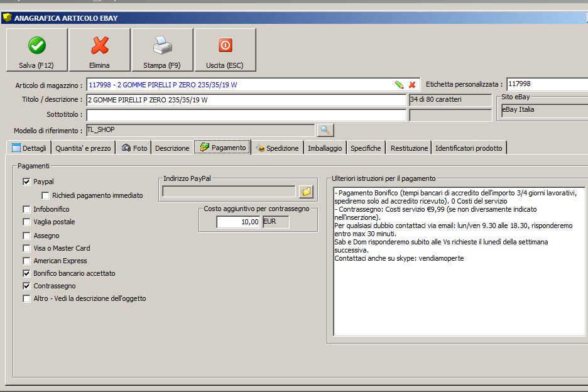Open the Specifiche tab

coord(366,148)
